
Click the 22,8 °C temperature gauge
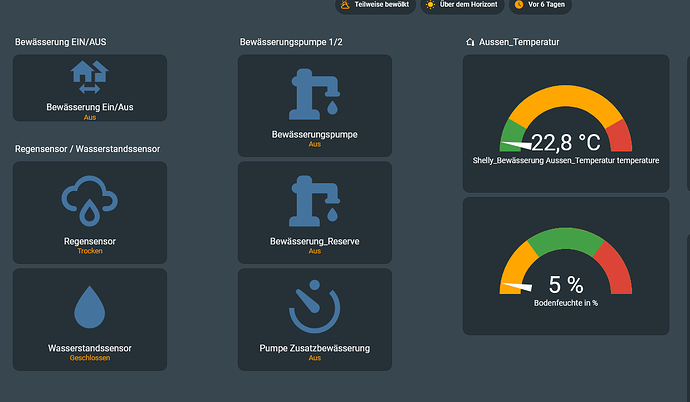[x=565, y=125]
